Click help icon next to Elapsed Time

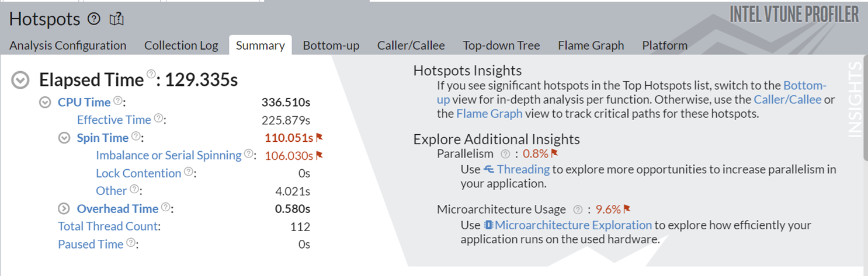pos(151,74)
